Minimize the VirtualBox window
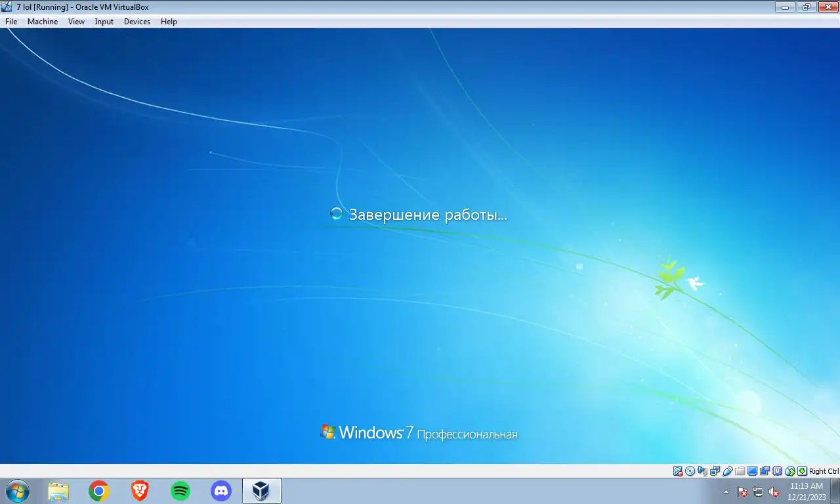840x504 pixels. pyautogui.click(x=785, y=7)
